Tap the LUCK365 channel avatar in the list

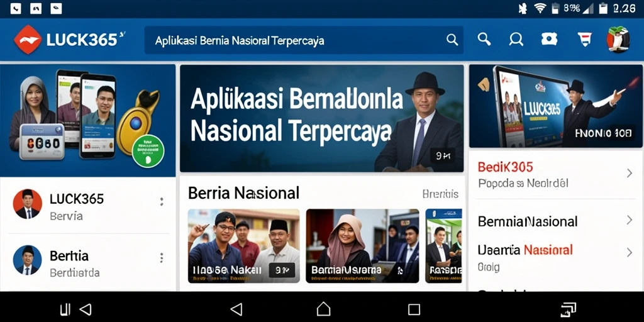(x=28, y=204)
